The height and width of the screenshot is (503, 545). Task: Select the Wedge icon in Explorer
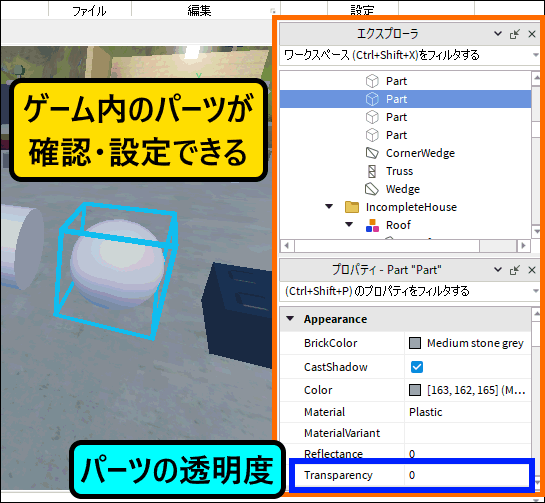pos(372,189)
